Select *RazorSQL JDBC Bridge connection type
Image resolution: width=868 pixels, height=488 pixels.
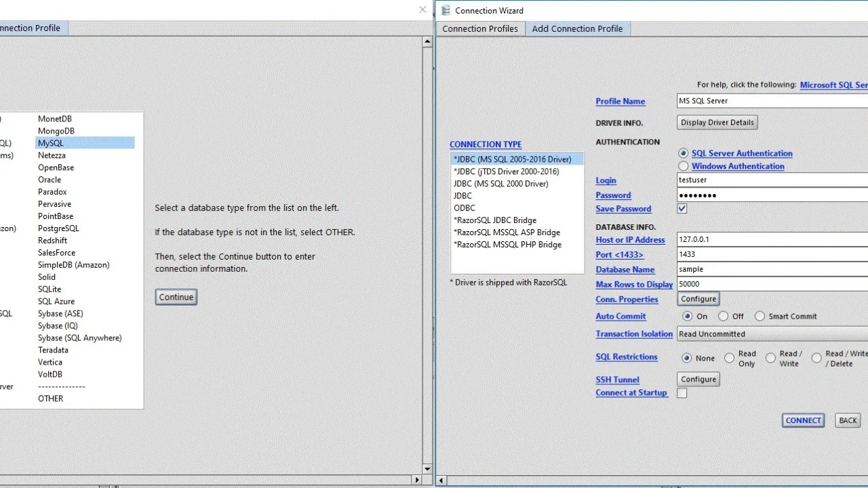click(x=517, y=220)
